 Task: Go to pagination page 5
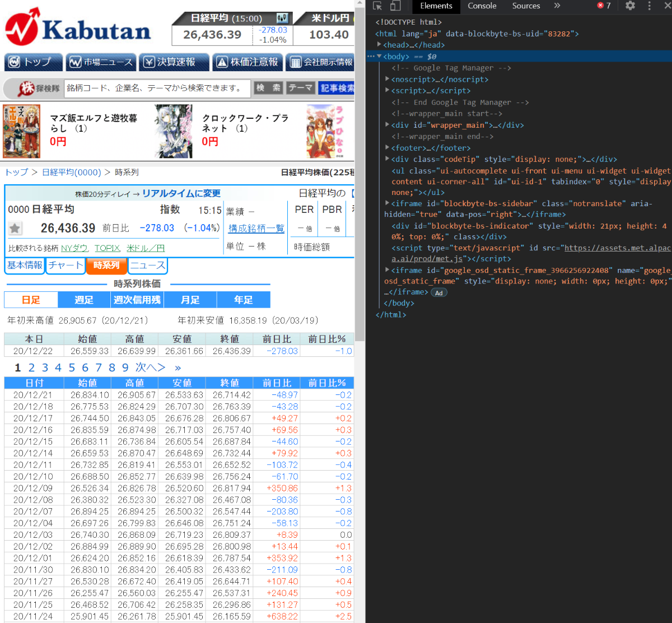point(72,368)
